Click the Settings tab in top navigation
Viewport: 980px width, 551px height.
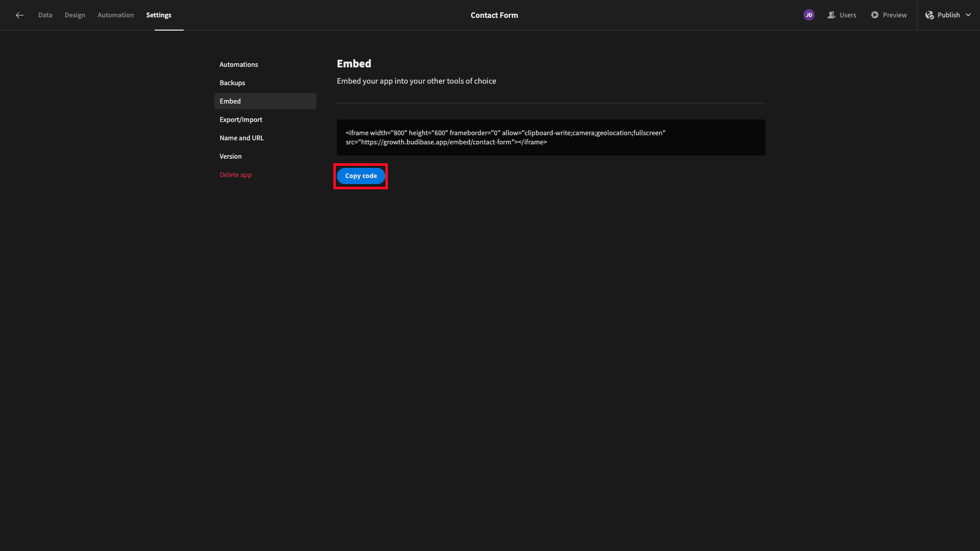[x=159, y=15]
